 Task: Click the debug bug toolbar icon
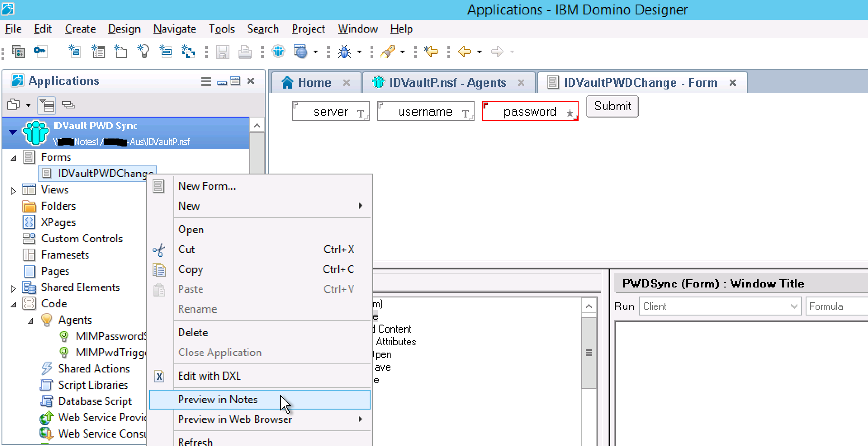tap(344, 52)
